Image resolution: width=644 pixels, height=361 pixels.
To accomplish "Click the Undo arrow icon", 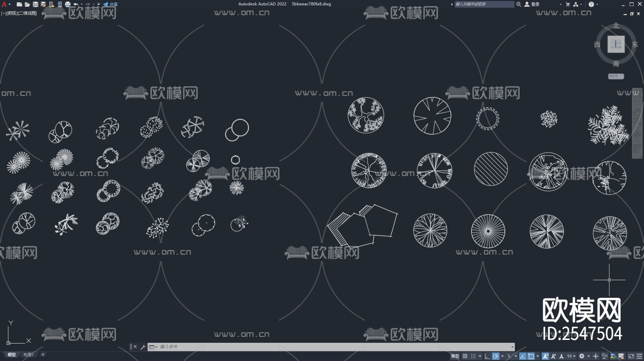I will (77, 4).
